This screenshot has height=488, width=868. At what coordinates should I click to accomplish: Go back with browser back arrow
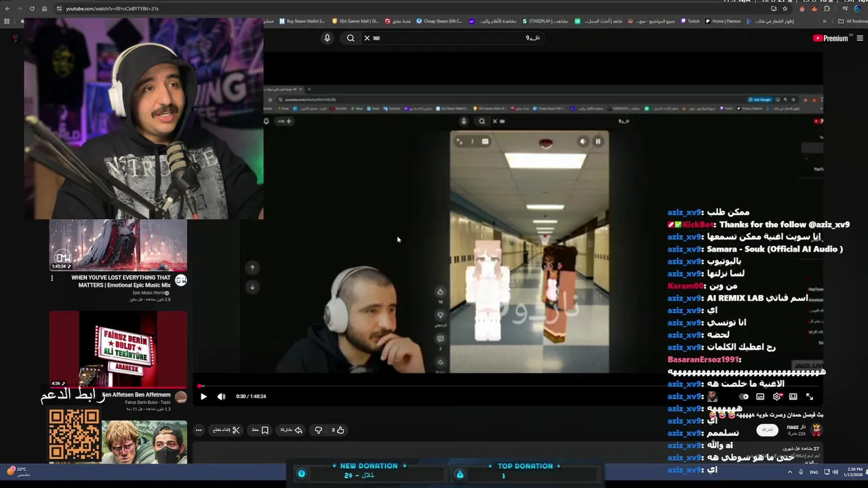(7, 8)
